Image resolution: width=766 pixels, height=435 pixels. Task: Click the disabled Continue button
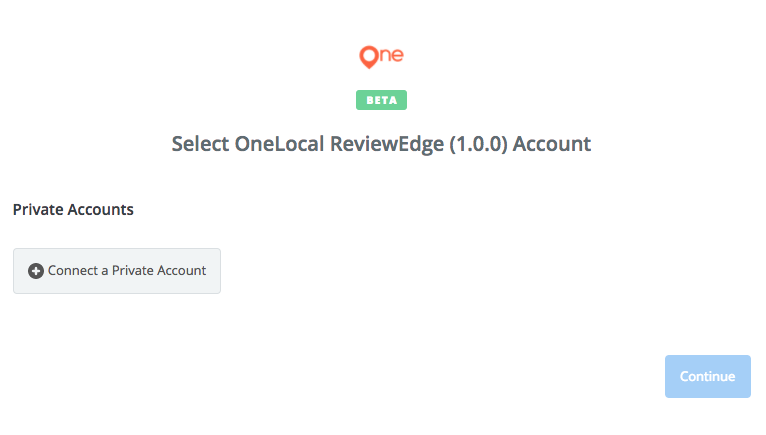707,376
